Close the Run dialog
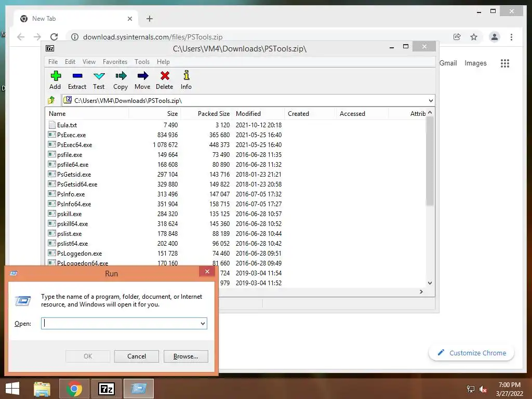Screen dimensions: 532x399 point(207,271)
